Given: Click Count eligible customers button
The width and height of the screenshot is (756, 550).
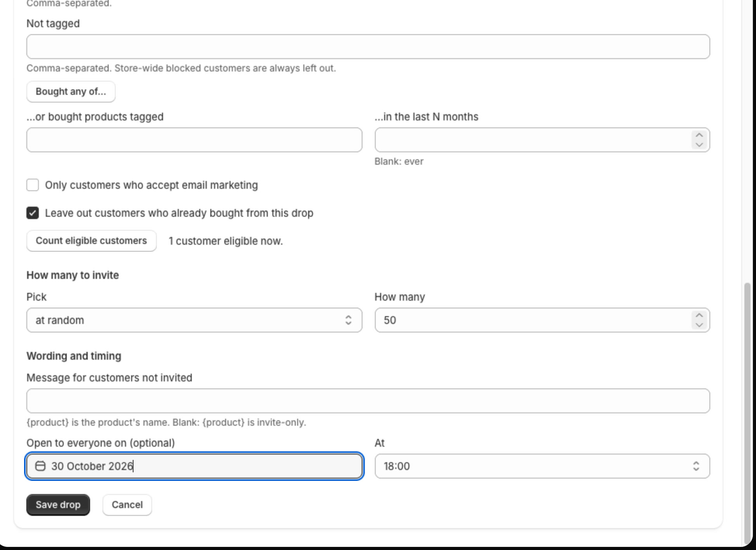Looking at the screenshot, I should (x=91, y=241).
